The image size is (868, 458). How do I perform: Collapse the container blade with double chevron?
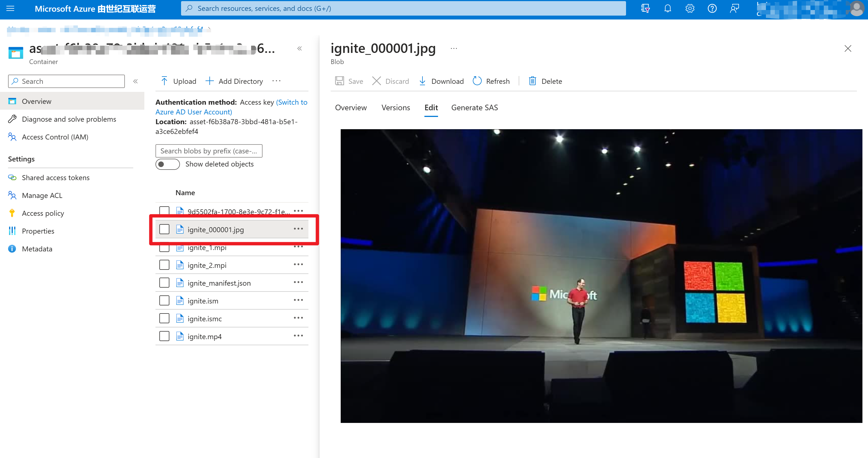(x=300, y=48)
